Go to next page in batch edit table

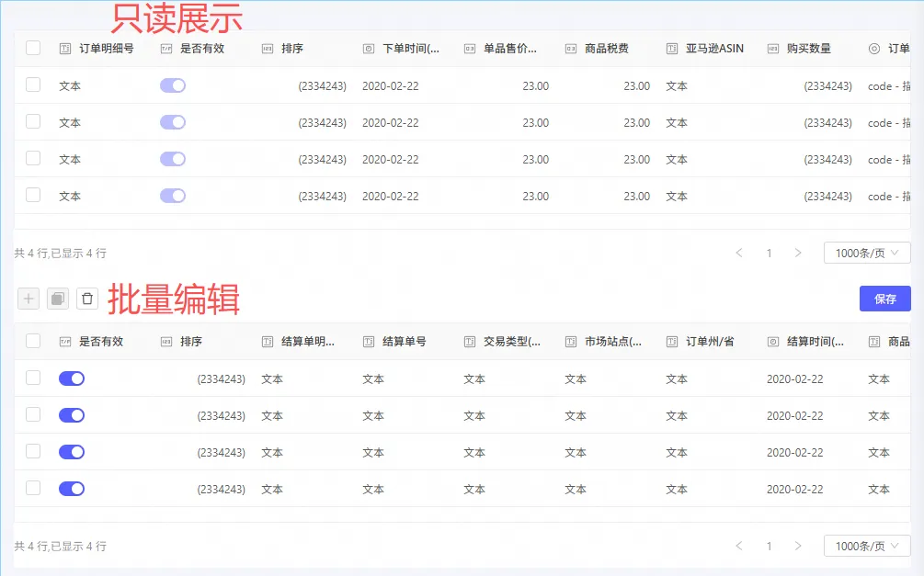pos(798,547)
